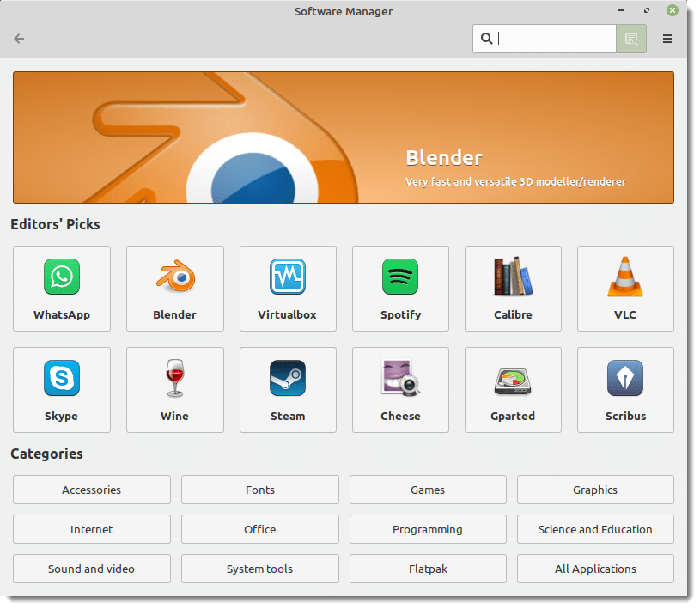The image size is (700, 609).
Task: Open Science and Education category
Action: pos(596,531)
